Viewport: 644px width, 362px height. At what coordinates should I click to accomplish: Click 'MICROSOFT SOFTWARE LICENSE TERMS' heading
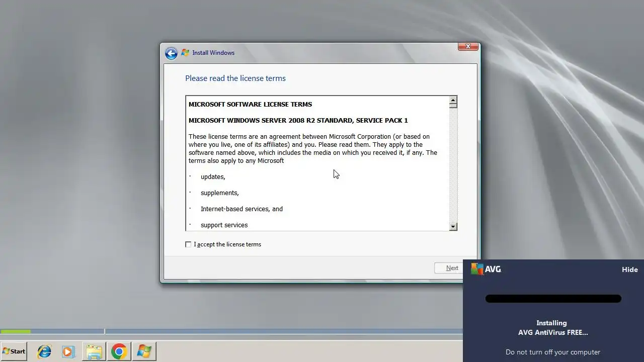tap(250, 105)
